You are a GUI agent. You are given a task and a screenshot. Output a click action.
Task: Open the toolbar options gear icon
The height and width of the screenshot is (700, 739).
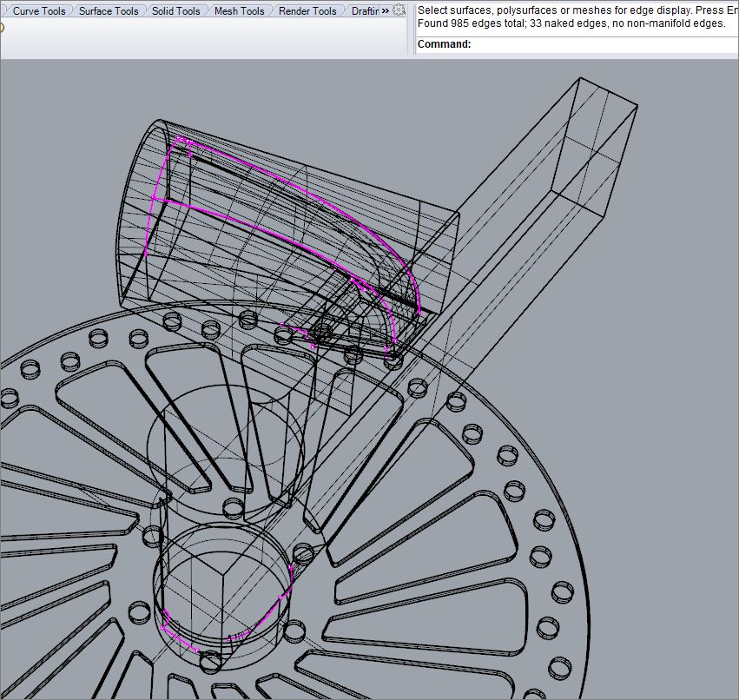[x=399, y=10]
